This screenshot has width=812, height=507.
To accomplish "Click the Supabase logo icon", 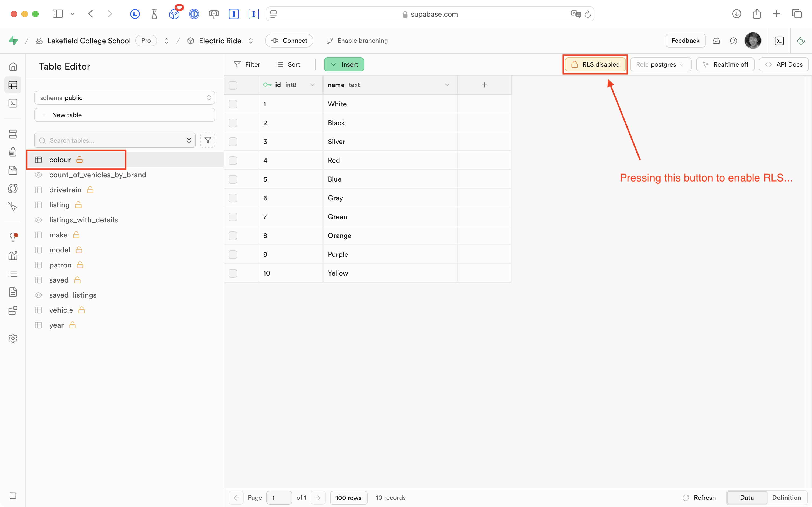I will [x=13, y=41].
